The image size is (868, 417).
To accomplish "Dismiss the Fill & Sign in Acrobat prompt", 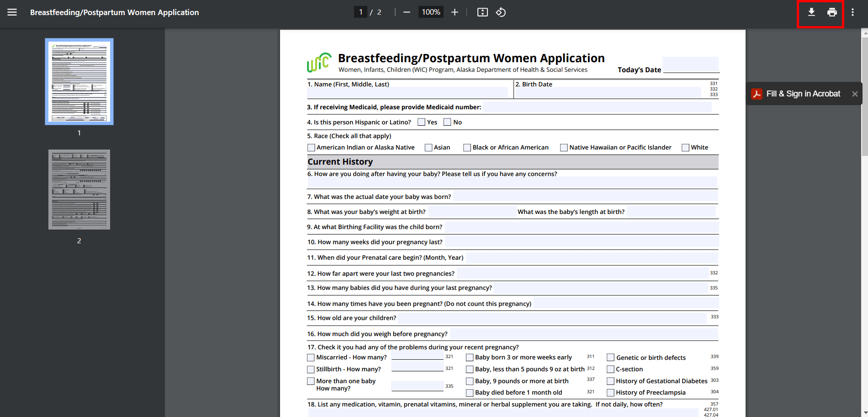I will pos(855,94).
